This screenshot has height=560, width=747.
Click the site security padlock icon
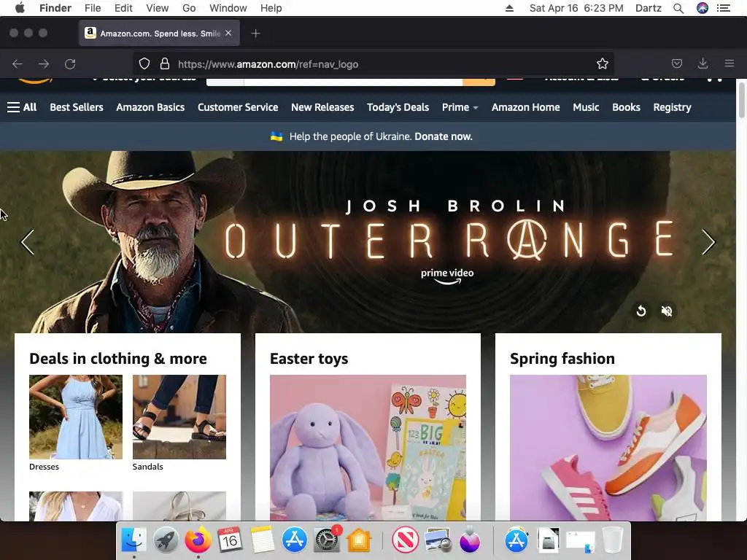(165, 64)
